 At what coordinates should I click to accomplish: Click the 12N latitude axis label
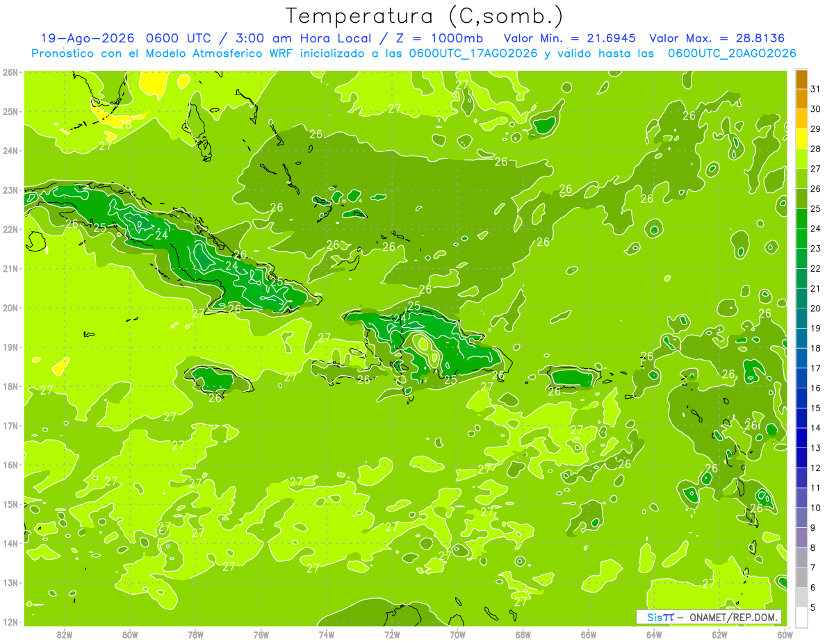[11, 622]
